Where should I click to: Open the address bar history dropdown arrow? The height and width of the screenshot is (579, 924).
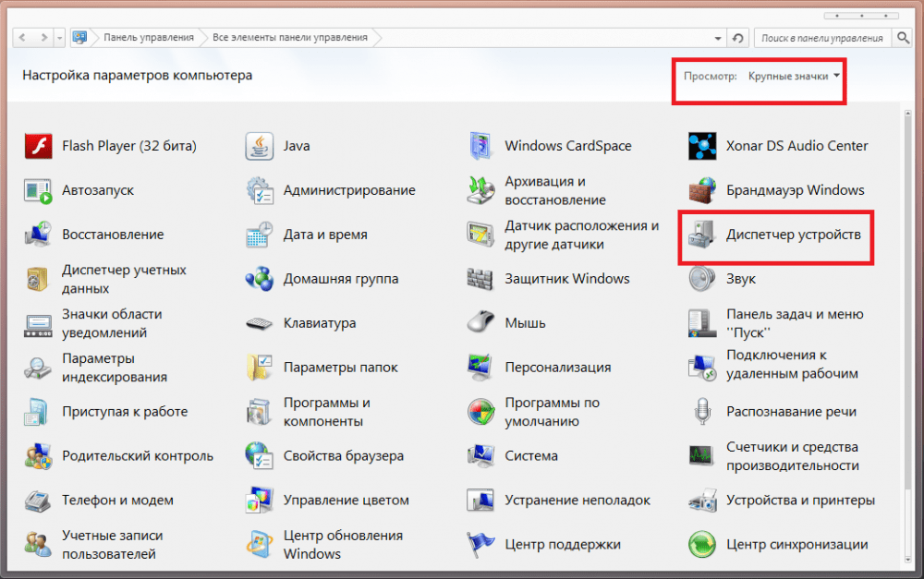[718, 38]
